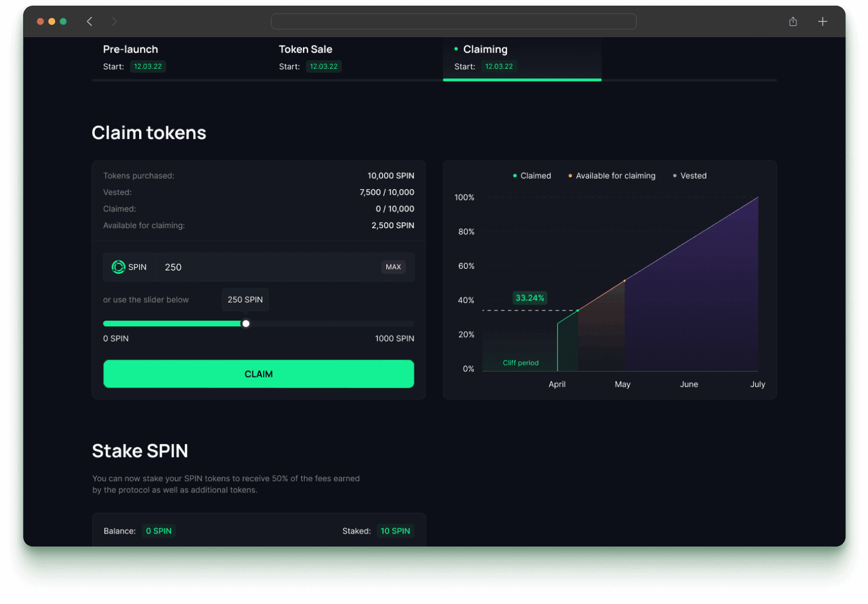Image resolution: width=868 pixels, height=604 pixels.
Task: Click the Stake SPIN heading
Action: pos(140,451)
